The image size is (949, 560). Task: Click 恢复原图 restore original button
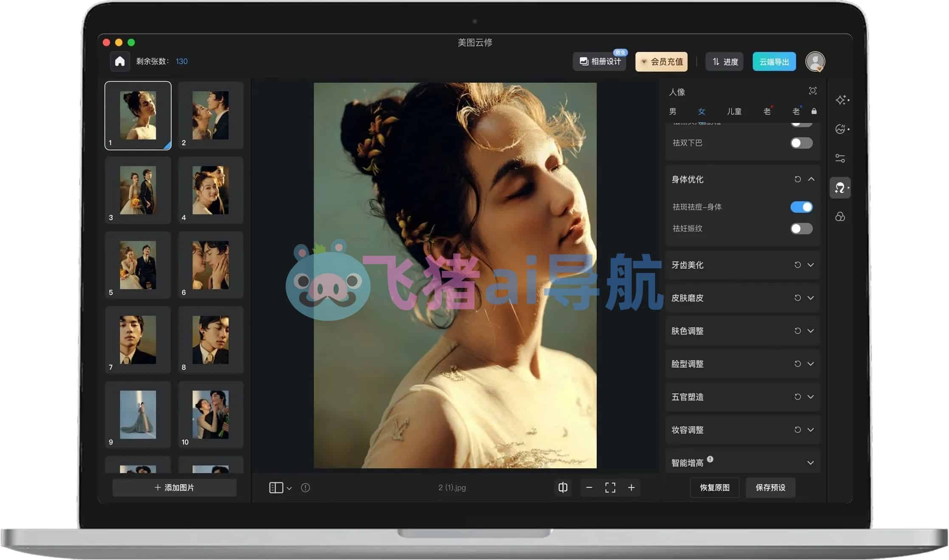[715, 487]
